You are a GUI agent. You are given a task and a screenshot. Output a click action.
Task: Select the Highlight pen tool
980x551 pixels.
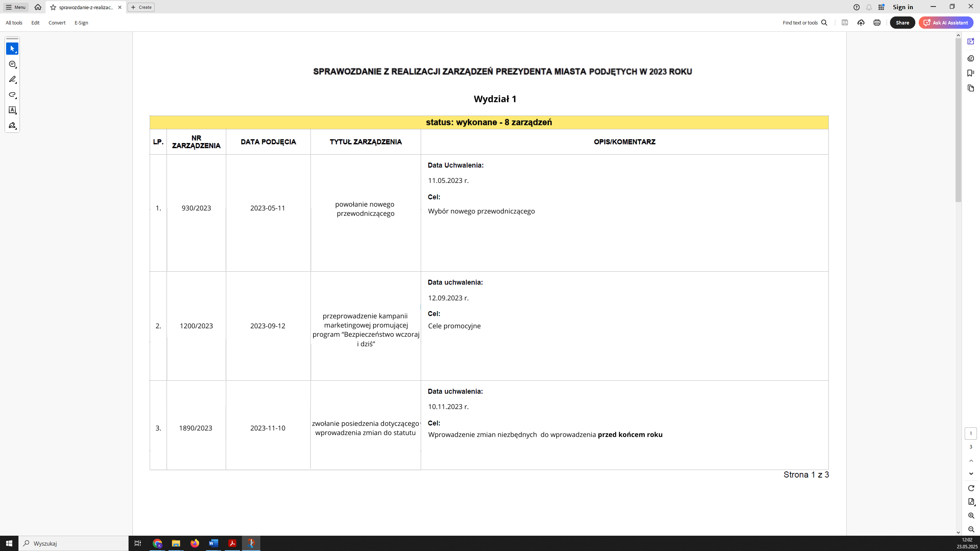(x=12, y=80)
